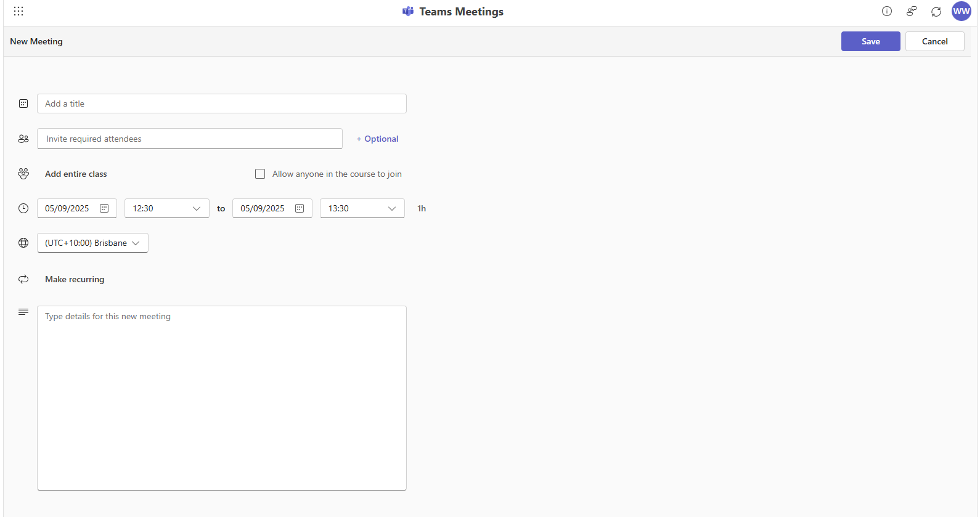Open the start date calendar picker icon
Image resolution: width=980 pixels, height=517 pixels.
pyautogui.click(x=104, y=208)
